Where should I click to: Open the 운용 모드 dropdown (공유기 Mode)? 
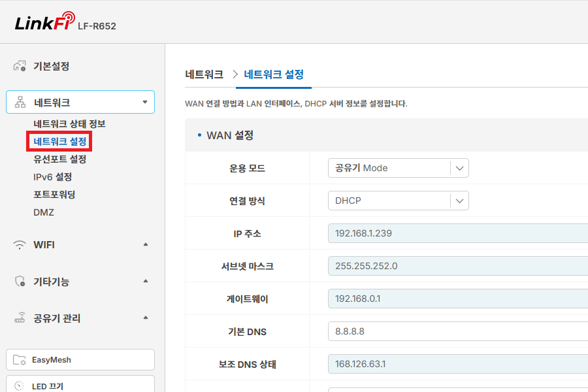click(x=399, y=168)
